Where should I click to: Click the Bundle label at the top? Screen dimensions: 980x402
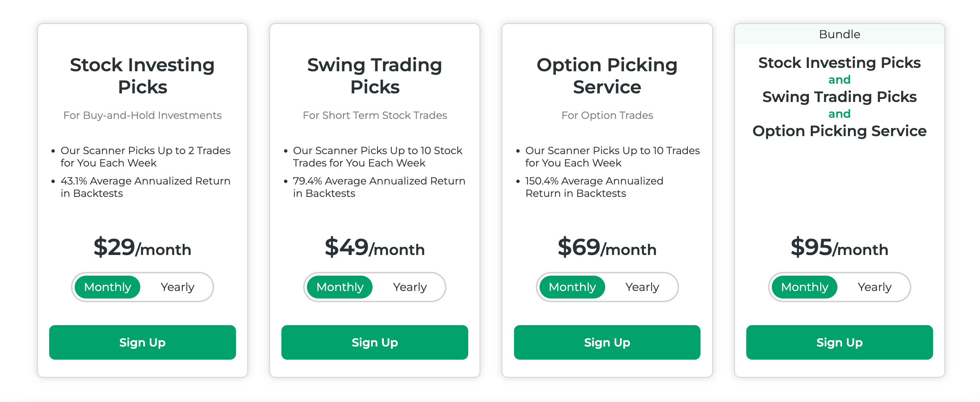[x=839, y=34]
